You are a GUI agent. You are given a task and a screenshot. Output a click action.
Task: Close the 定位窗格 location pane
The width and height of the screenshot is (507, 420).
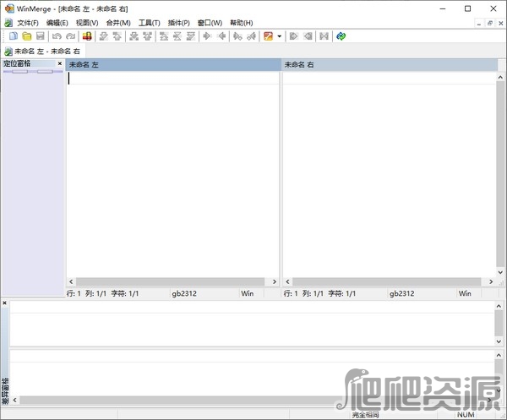[60, 63]
